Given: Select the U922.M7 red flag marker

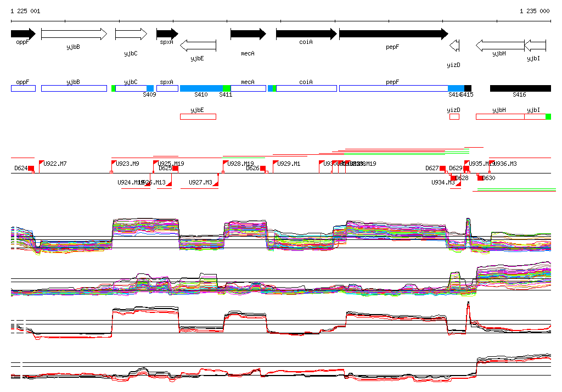Looking at the screenshot, I should [x=41, y=163].
